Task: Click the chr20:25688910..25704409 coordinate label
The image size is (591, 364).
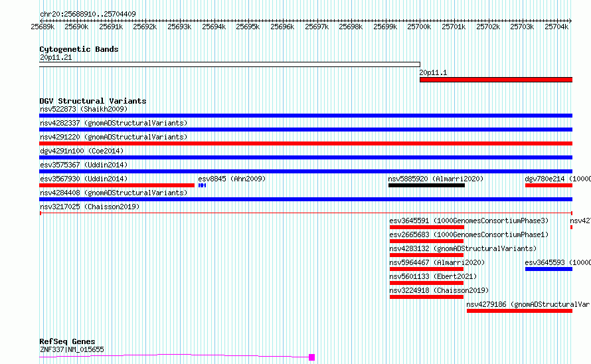Action: 88,14
